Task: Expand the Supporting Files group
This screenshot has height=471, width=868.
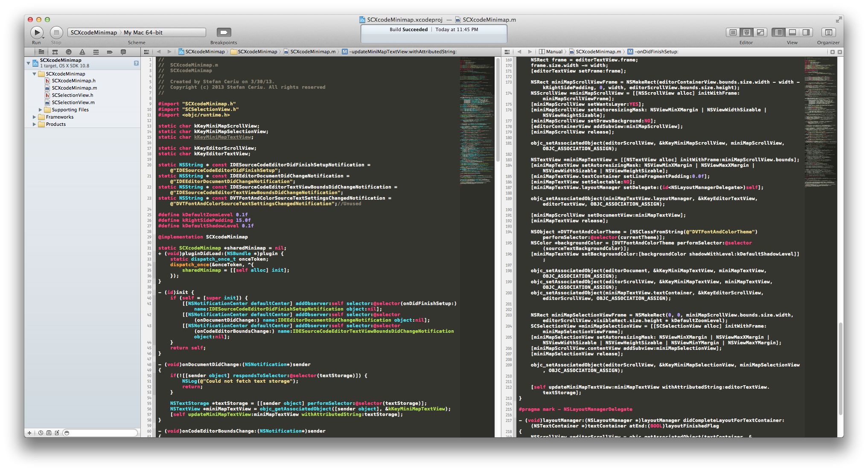Action: 41,110
